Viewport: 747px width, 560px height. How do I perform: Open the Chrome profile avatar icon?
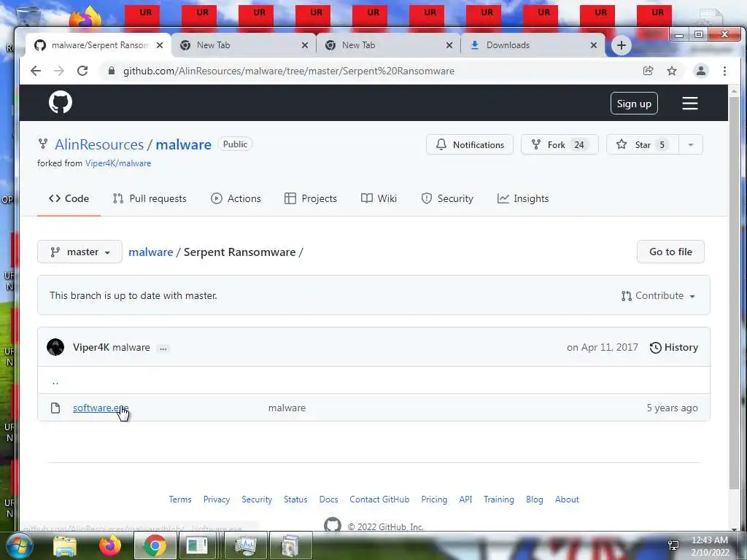pos(701,71)
